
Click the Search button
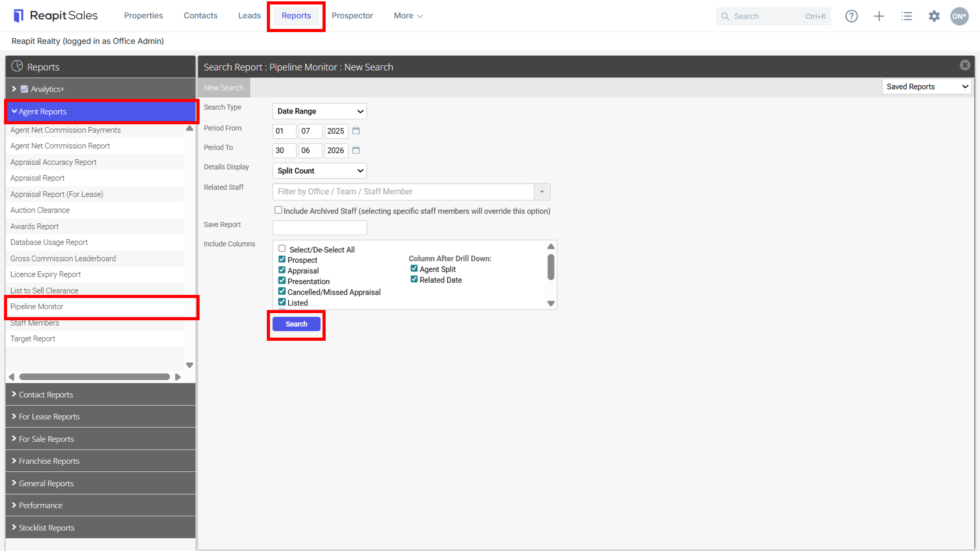click(296, 324)
